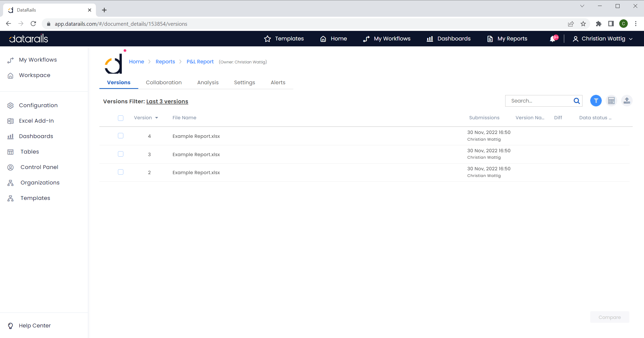Open Control Panel in sidebar
The height and width of the screenshot is (338, 644).
pyautogui.click(x=39, y=167)
